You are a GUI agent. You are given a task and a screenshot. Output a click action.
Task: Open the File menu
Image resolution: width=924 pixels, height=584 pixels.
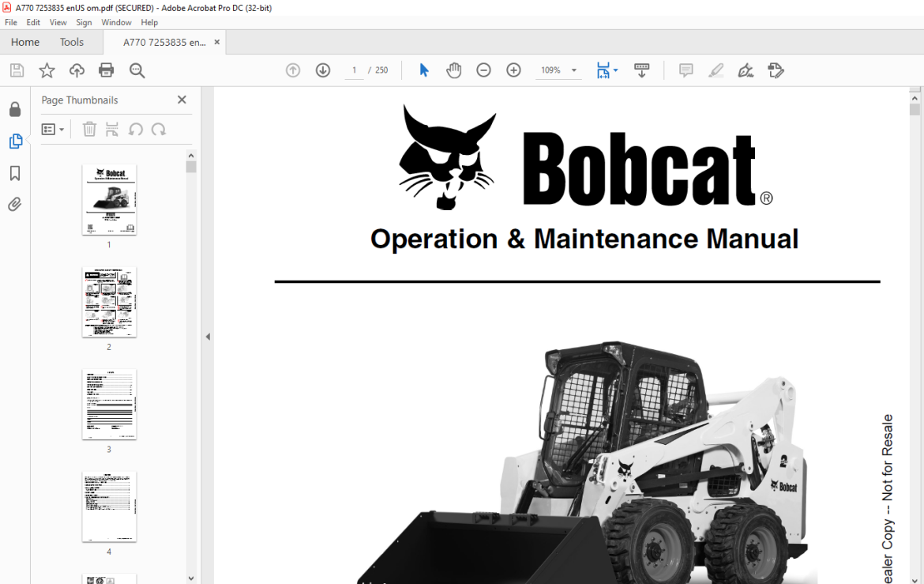tap(11, 22)
